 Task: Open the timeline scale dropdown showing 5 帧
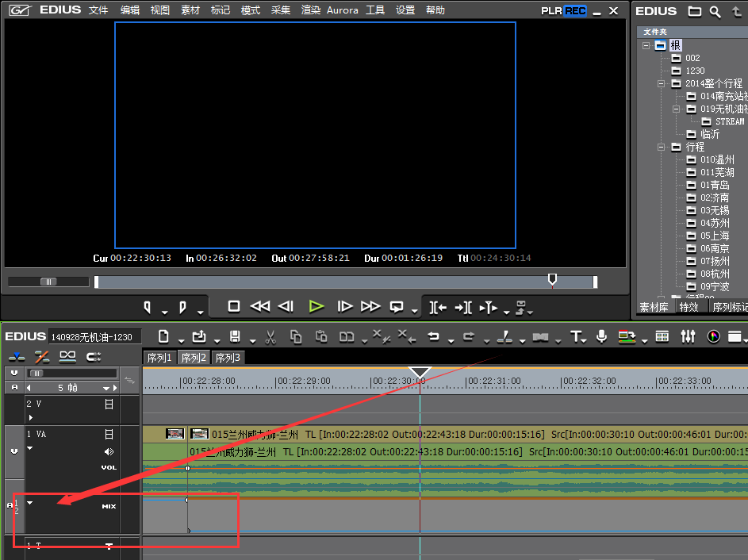pyautogui.click(x=106, y=389)
